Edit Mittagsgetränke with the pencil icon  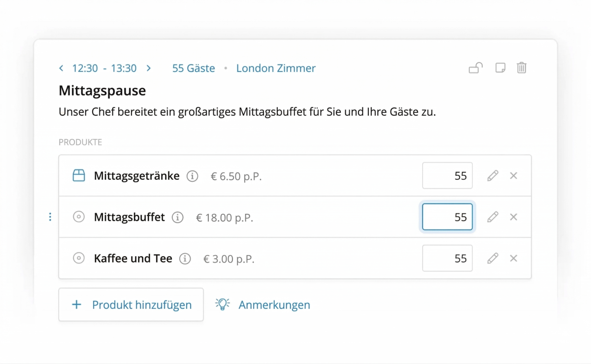pyautogui.click(x=492, y=176)
